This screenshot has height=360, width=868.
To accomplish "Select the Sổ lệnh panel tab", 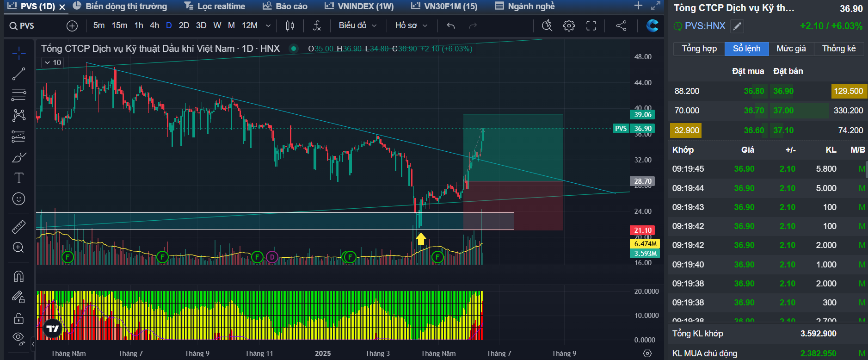I will (747, 49).
